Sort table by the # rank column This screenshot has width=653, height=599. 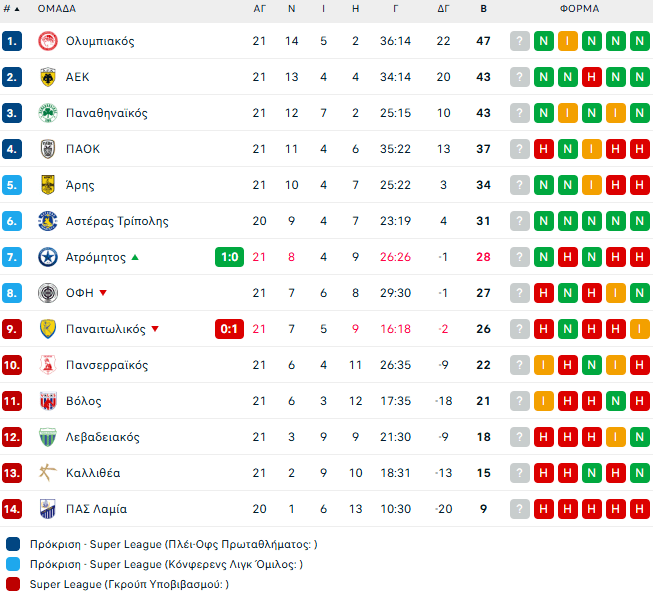(12, 9)
